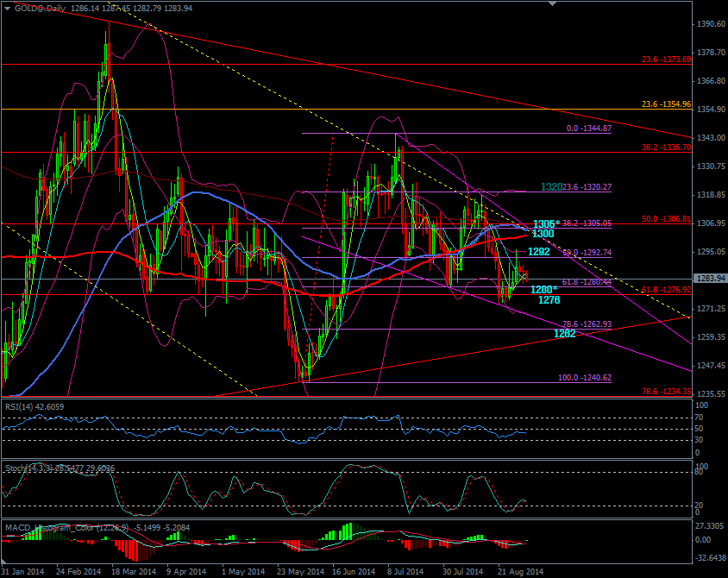The image size is (728, 578).
Task: Click the 21 Aug 2014 date label
Action: click(520, 571)
